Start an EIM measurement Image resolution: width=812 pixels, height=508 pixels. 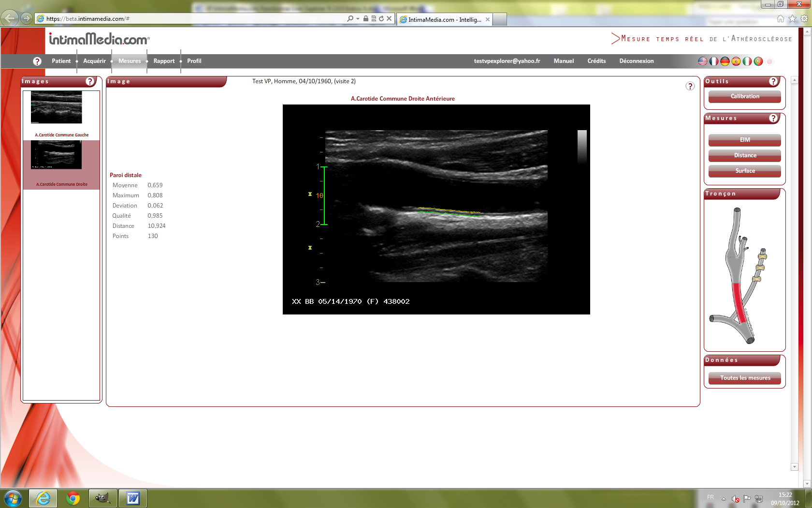pyautogui.click(x=744, y=140)
